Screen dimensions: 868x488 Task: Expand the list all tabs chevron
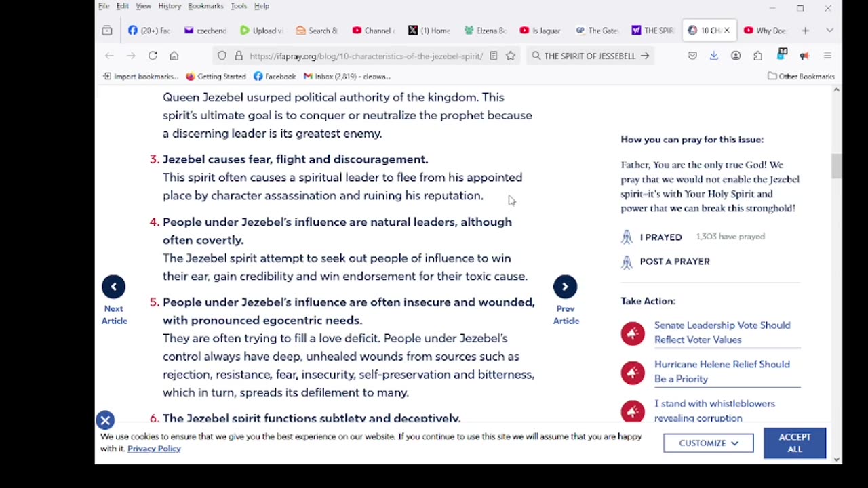point(829,30)
